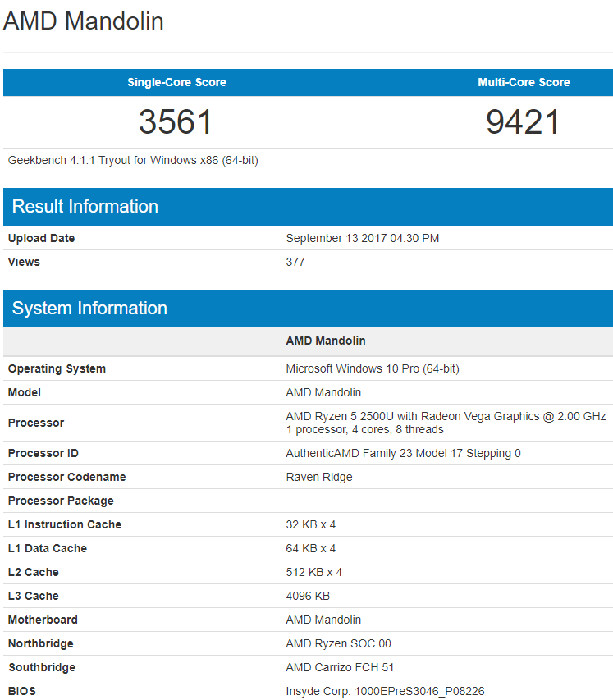Click the Views count 377
Image resolution: width=613 pixels, height=700 pixels.
295,262
